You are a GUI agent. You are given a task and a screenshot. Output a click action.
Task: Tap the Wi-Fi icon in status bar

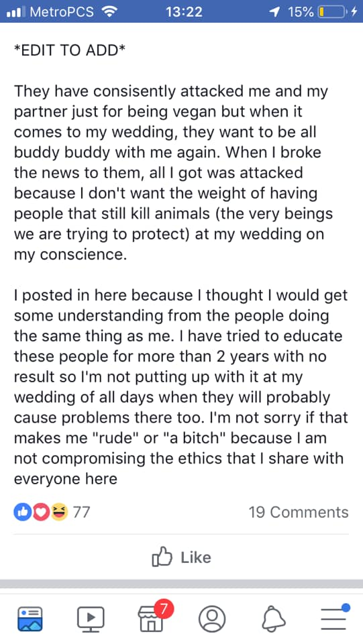[109, 12]
